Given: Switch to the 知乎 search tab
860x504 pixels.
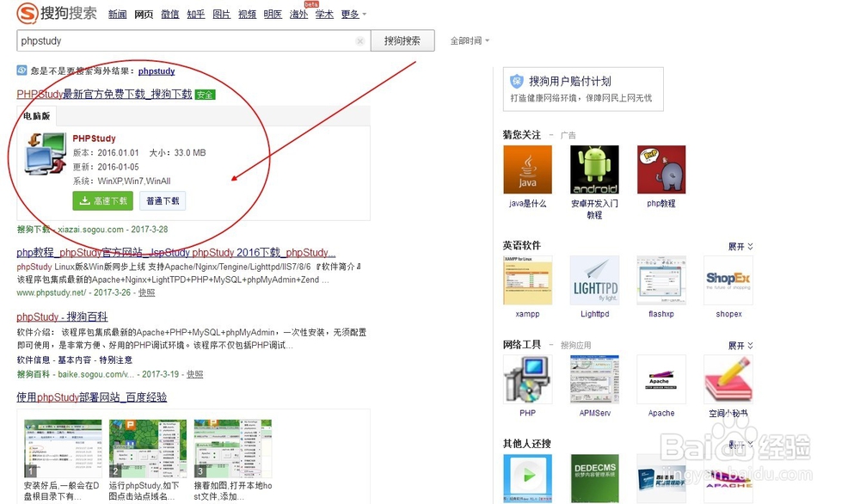Looking at the screenshot, I should tap(196, 15).
